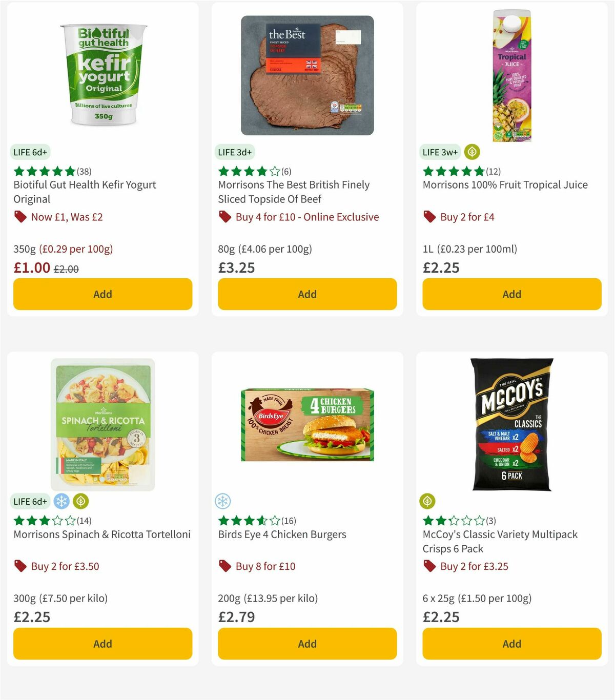
Task: Click the organic icon on McCoy's crisps product
Action: click(x=427, y=501)
